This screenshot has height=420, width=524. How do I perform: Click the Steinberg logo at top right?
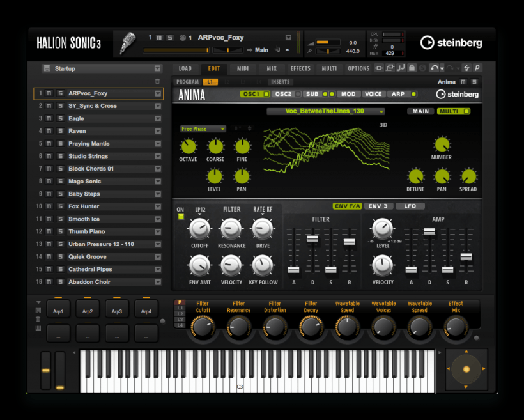click(451, 43)
